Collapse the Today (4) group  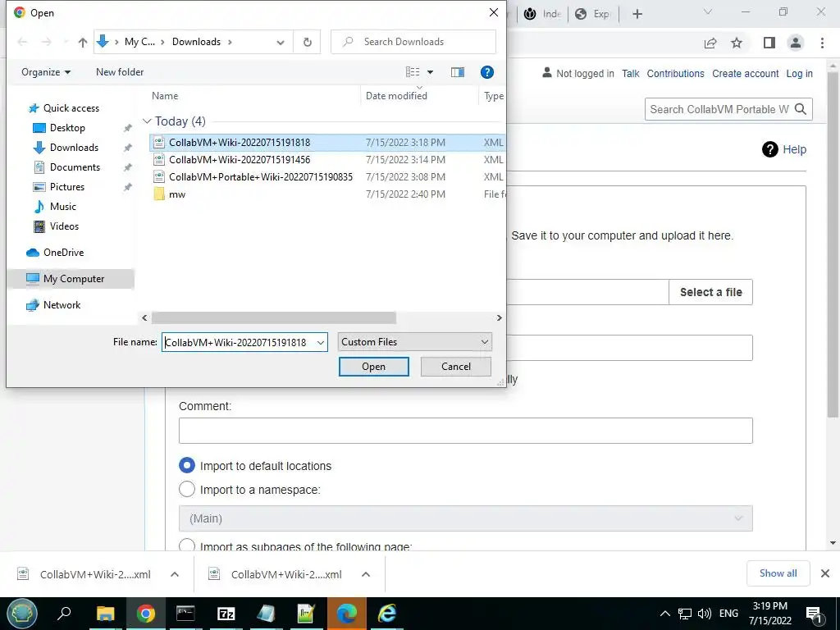pyautogui.click(x=147, y=121)
